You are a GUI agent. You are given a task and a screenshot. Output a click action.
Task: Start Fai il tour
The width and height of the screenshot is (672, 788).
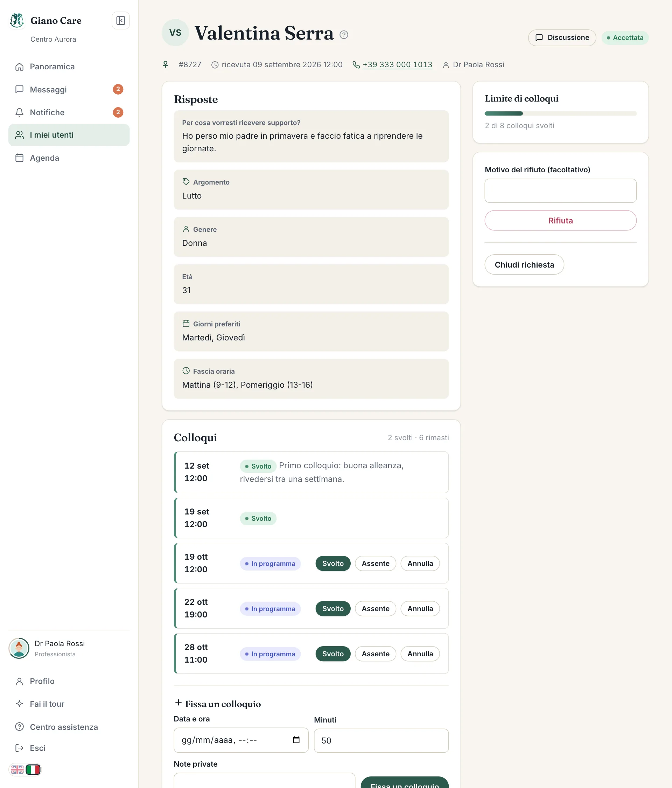click(69, 704)
